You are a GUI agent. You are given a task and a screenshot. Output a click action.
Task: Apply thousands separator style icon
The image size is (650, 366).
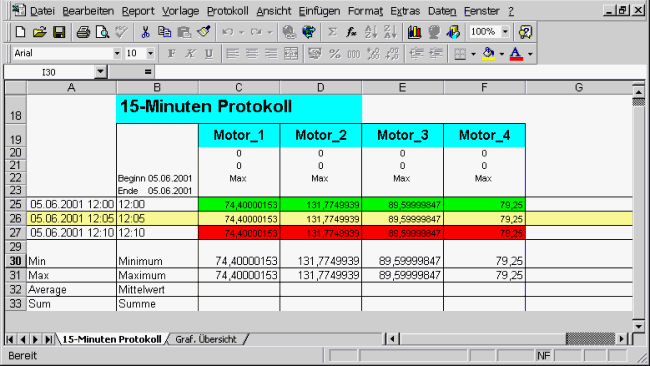[x=354, y=53]
